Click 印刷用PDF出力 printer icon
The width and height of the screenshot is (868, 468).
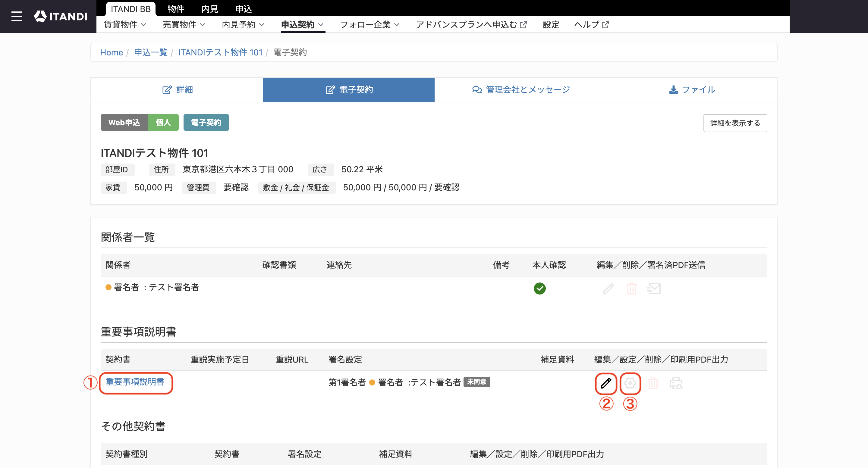pyautogui.click(x=676, y=383)
